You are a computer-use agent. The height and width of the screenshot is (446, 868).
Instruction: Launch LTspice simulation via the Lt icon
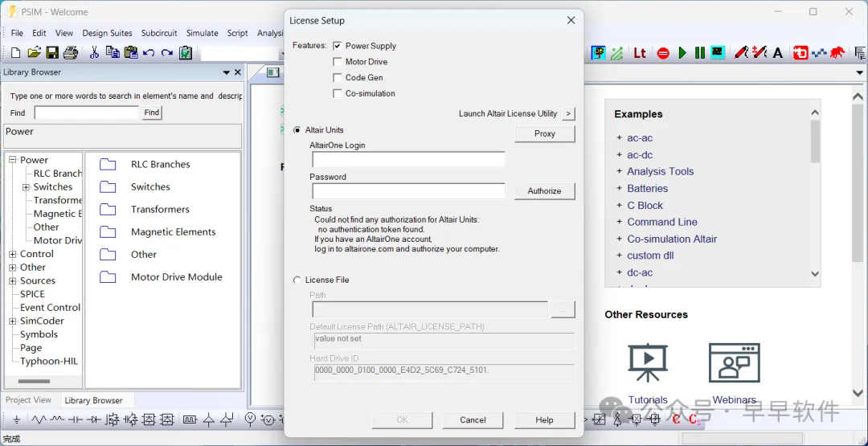coord(640,53)
